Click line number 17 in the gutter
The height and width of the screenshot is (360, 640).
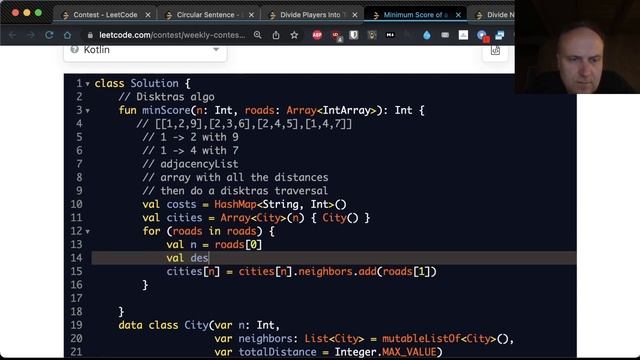tap(76, 298)
